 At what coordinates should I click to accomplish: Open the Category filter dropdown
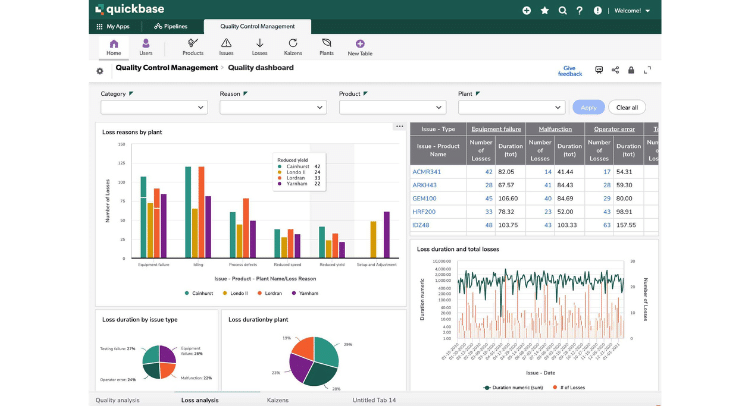[x=154, y=108]
